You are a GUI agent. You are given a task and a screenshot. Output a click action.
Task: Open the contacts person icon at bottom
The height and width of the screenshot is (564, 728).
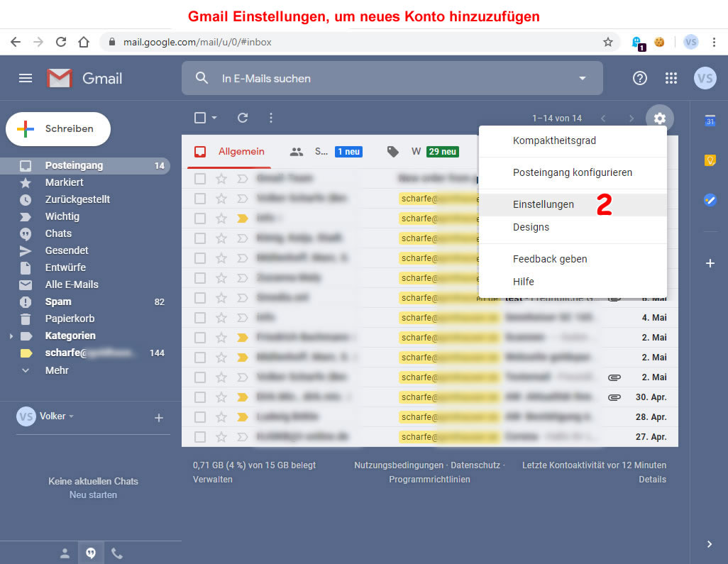[65, 553]
